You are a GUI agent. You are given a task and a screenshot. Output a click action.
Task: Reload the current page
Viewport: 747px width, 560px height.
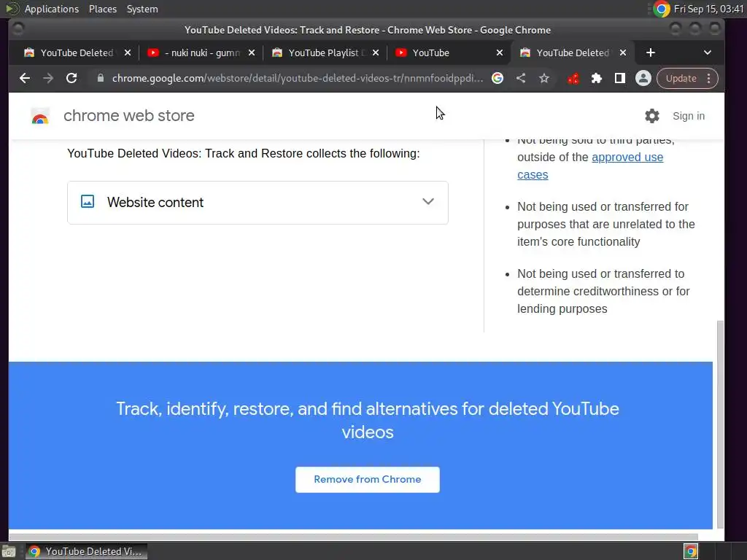(x=71, y=78)
